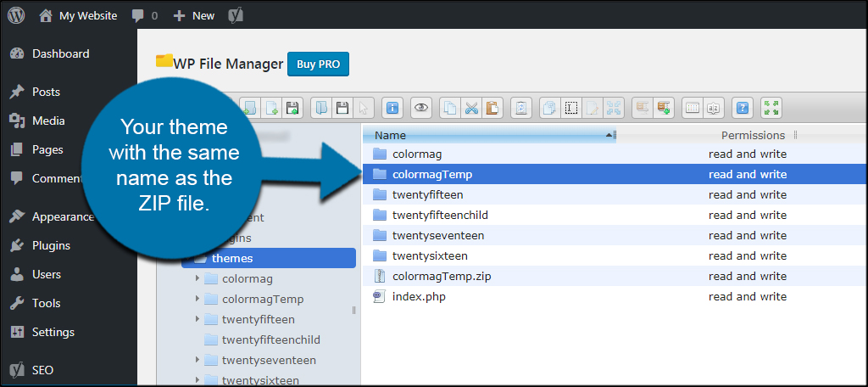Click the upload files toolbar icon
868x387 pixels.
[x=292, y=108]
